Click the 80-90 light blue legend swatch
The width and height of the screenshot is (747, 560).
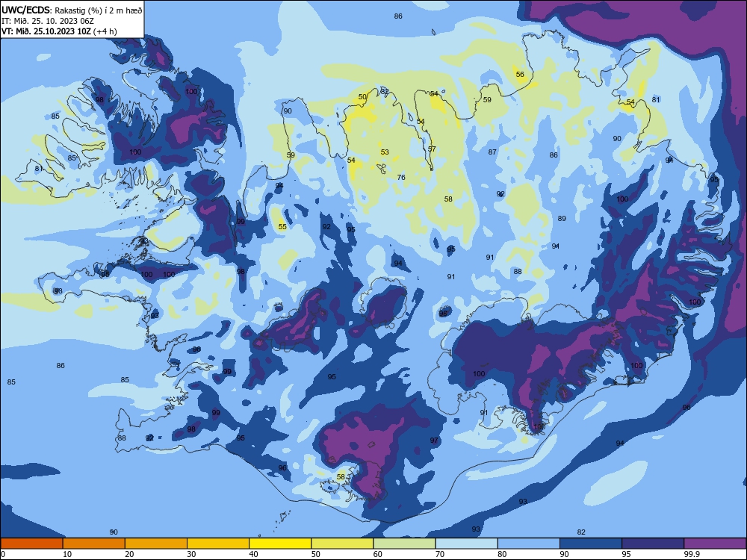click(529, 544)
